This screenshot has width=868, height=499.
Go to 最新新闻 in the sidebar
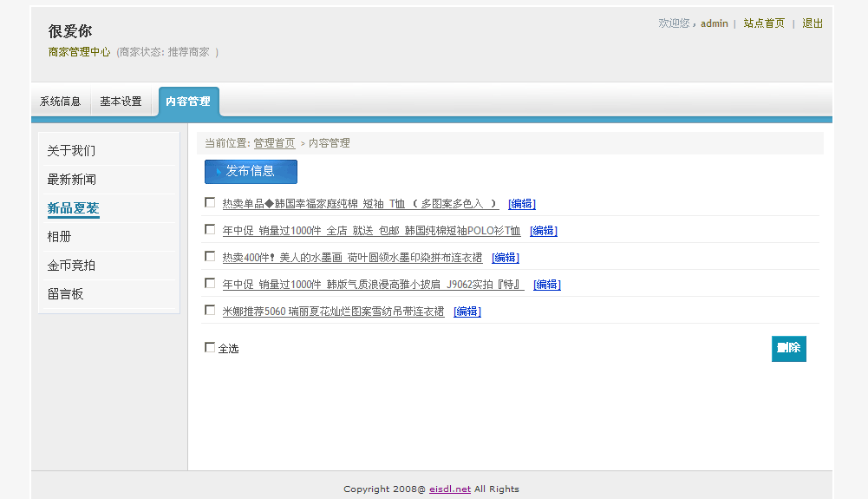(x=71, y=180)
